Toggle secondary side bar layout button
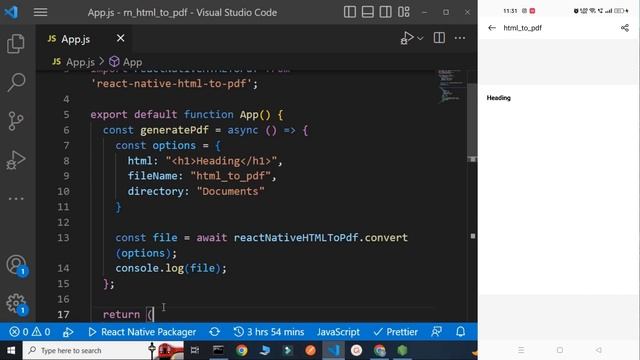 (385, 12)
